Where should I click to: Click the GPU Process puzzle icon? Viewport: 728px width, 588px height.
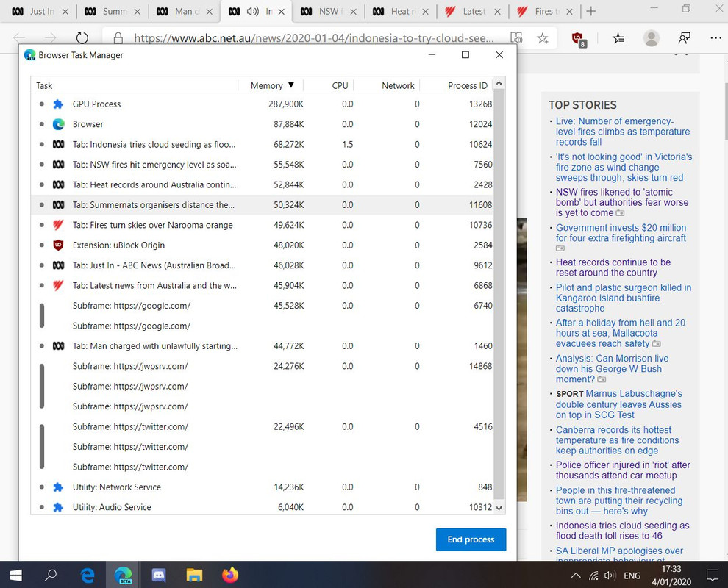58,104
